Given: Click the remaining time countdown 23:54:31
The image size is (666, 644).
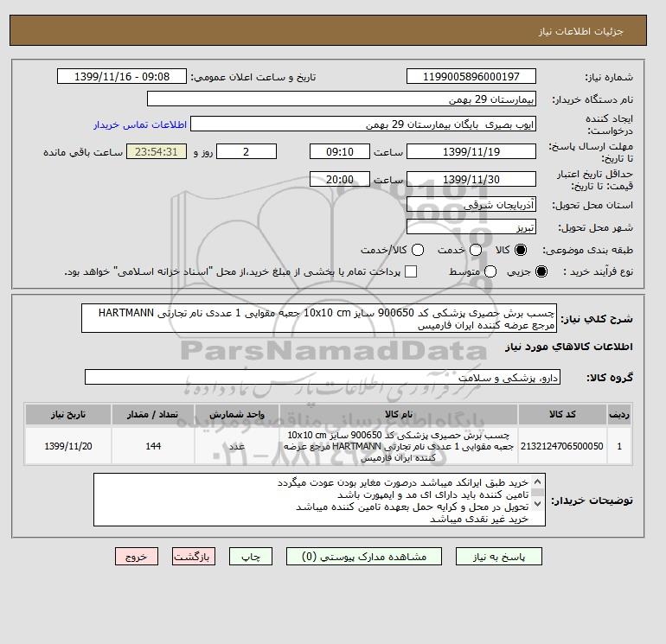Looking at the screenshot, I should (x=157, y=151).
